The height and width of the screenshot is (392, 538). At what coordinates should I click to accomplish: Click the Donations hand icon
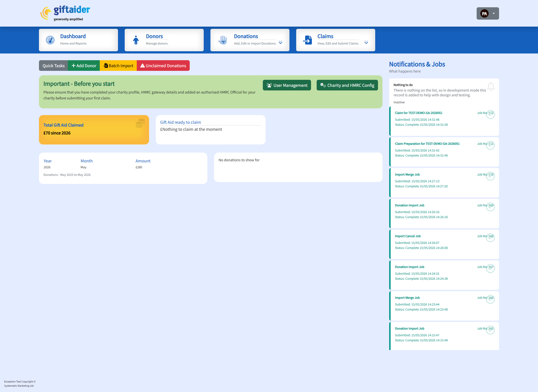click(223, 40)
